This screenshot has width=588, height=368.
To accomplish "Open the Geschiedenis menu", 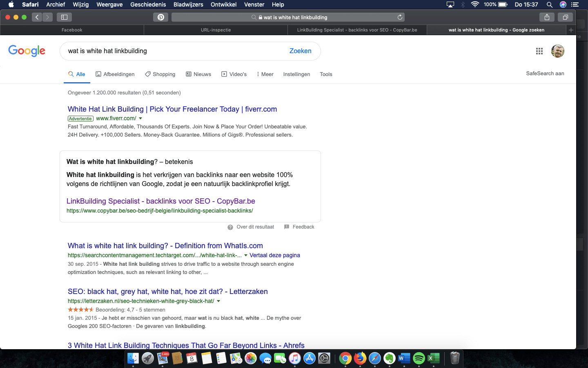I will (x=148, y=4).
